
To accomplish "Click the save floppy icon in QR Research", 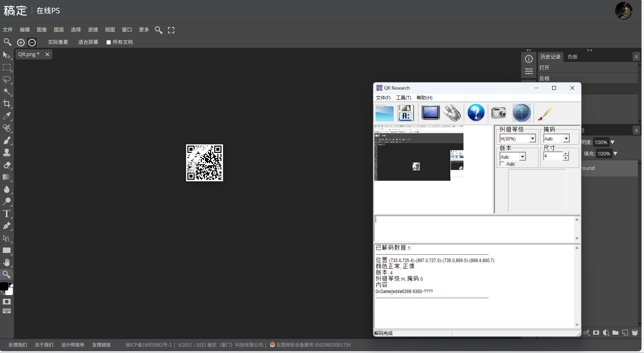I will click(406, 113).
